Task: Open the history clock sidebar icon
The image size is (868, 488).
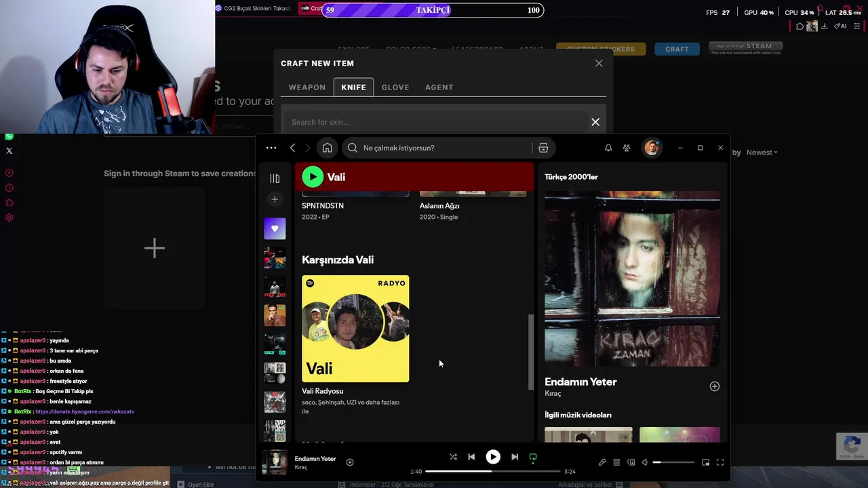Action: click(9, 188)
